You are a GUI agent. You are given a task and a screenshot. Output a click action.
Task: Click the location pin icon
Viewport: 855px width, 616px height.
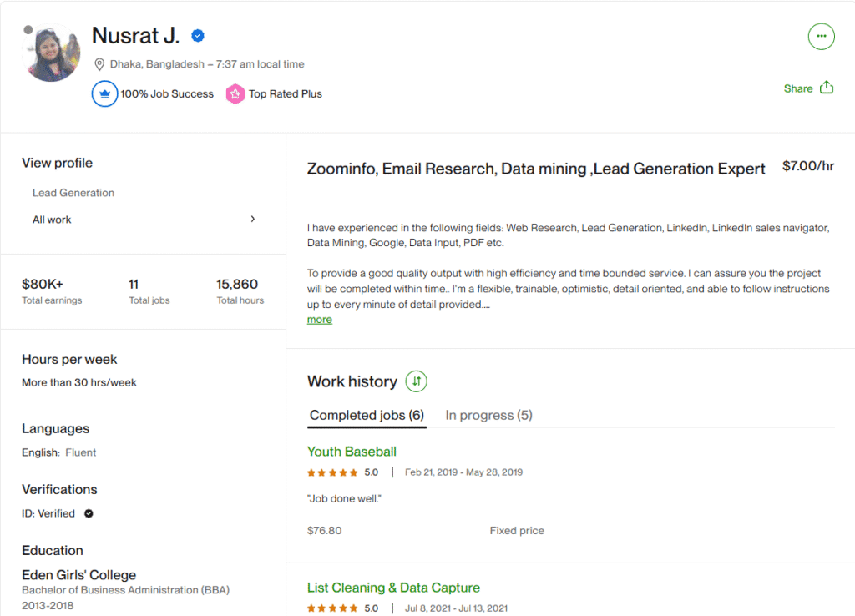click(99, 64)
